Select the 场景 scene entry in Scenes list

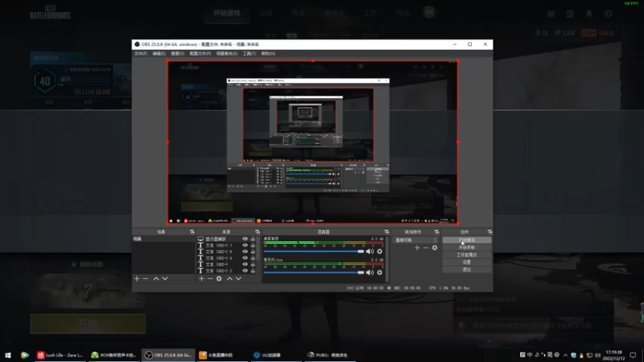163,239
